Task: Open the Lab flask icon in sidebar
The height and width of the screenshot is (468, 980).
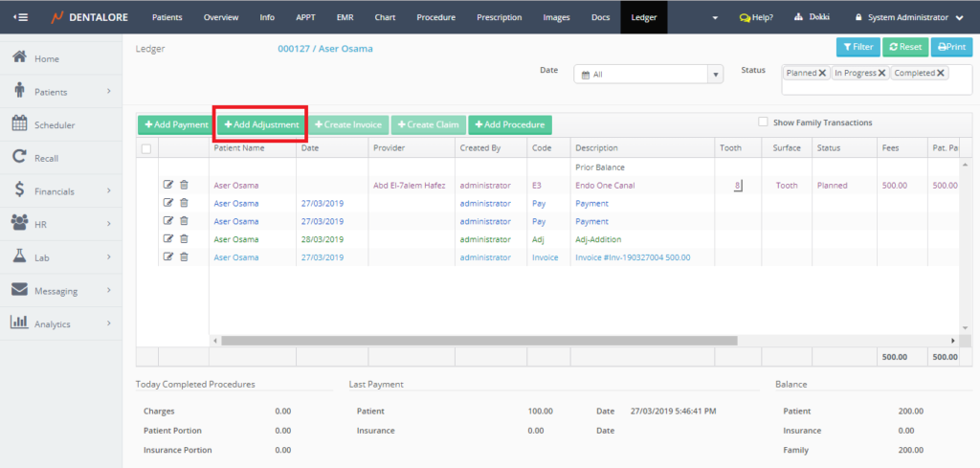Action: 19,257
